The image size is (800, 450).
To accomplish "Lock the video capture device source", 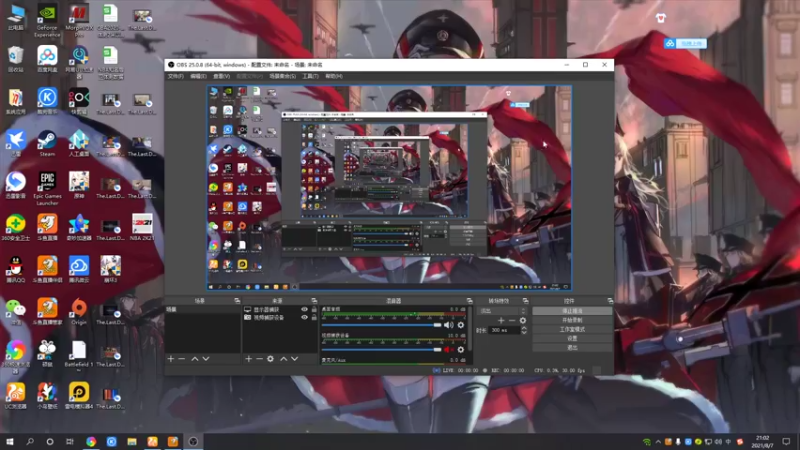I will pos(314,317).
